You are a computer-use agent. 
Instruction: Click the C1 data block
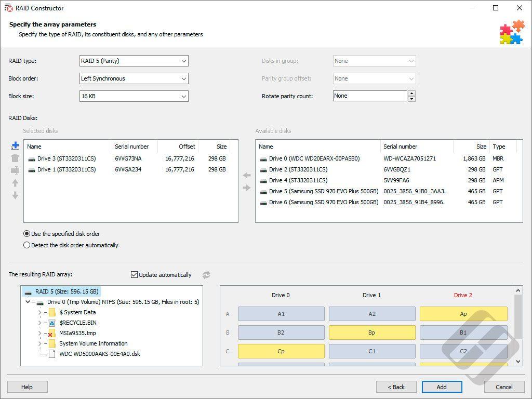372,351
